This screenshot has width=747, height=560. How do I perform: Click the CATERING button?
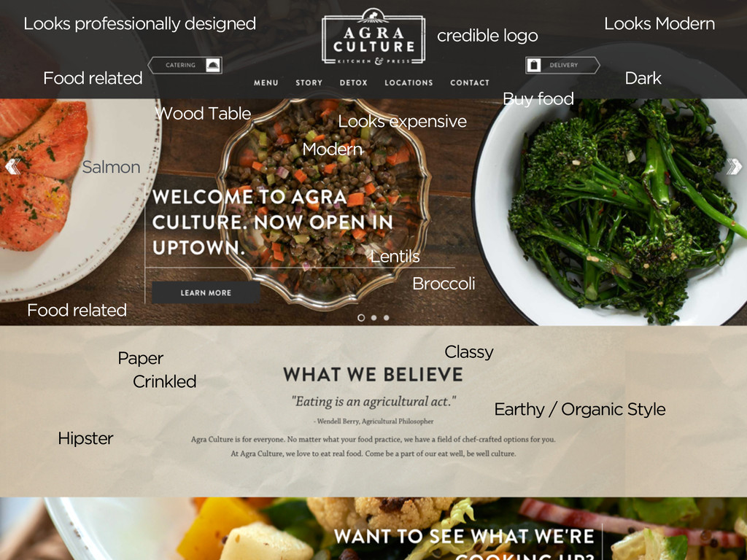(185, 65)
